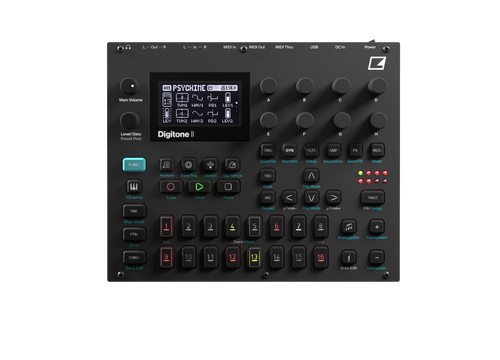Toggle step 1 trig key
This screenshot has width=500, height=360.
[x=166, y=226]
